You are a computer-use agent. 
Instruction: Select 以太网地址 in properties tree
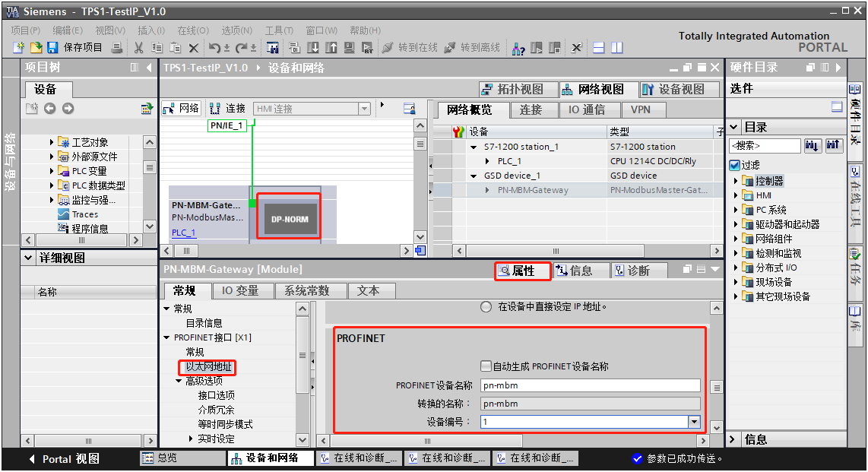coord(209,366)
